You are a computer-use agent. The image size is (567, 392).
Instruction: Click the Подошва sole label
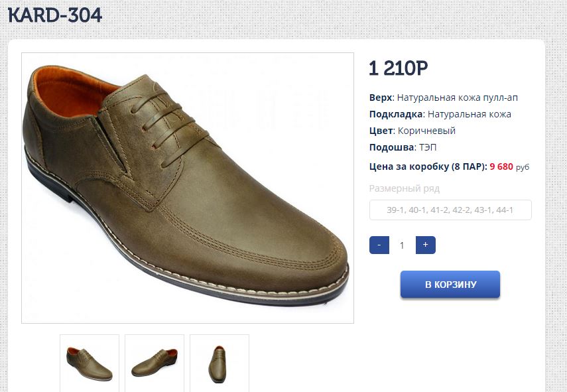[x=391, y=147]
